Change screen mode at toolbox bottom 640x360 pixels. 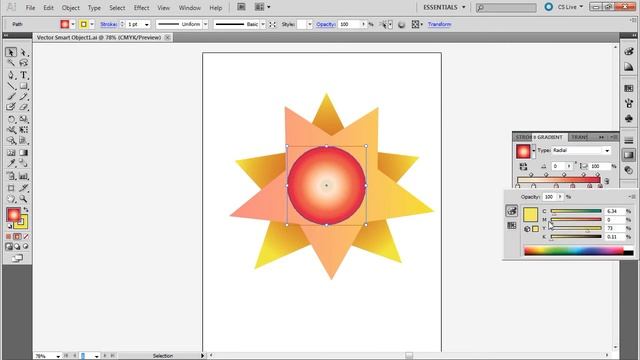[17, 258]
